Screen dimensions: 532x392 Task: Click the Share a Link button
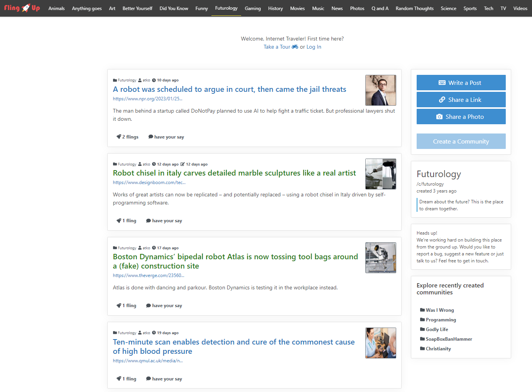tap(461, 100)
